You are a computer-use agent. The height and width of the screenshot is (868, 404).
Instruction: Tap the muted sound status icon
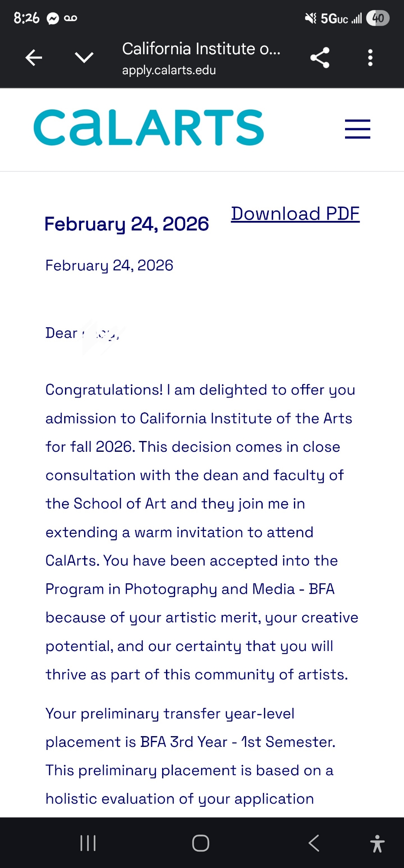[x=310, y=18]
